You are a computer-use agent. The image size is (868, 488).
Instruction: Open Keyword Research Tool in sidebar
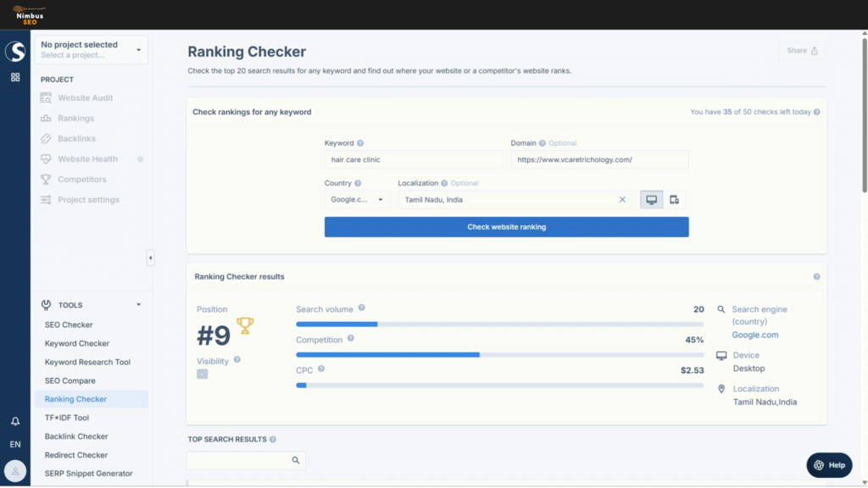point(87,362)
